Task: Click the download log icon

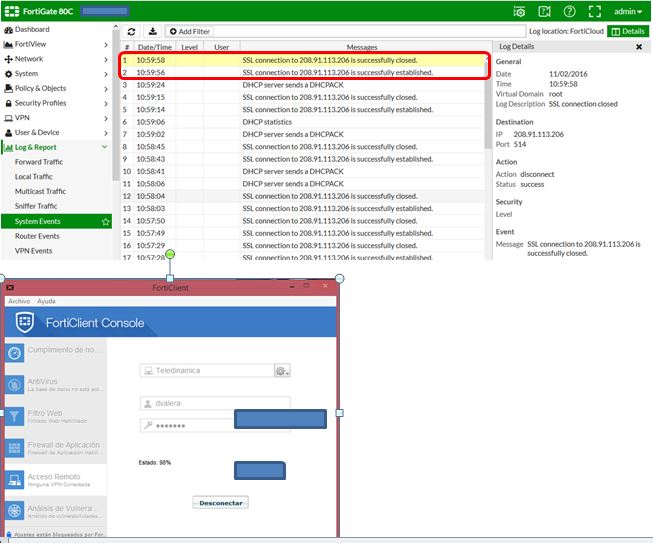Action: coord(153,32)
